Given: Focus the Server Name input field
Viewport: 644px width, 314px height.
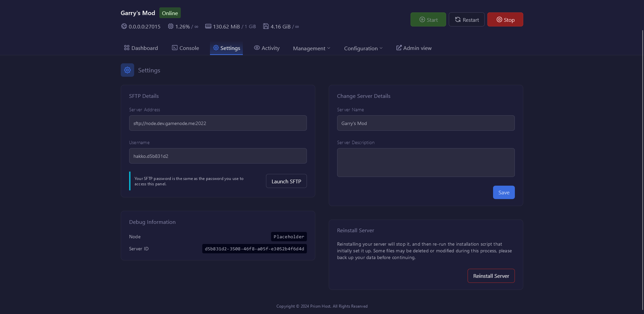Looking at the screenshot, I should [426, 123].
